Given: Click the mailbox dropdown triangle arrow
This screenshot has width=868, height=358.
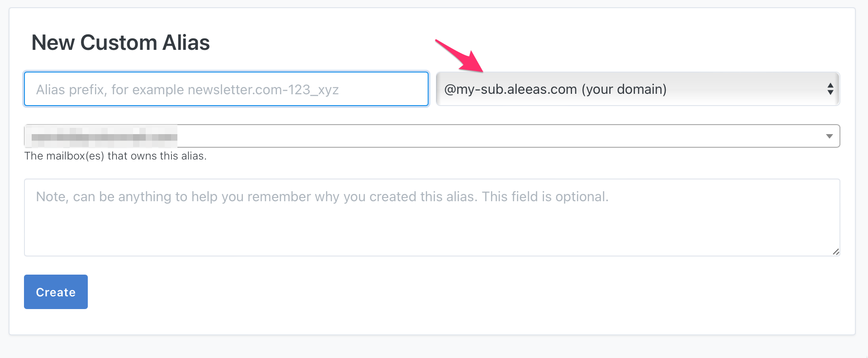Looking at the screenshot, I should 829,136.
